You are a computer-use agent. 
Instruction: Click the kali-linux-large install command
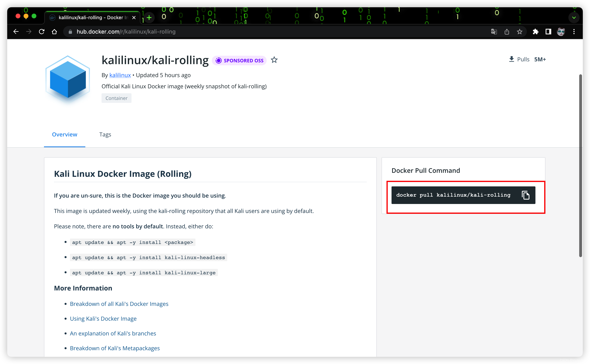pos(144,273)
